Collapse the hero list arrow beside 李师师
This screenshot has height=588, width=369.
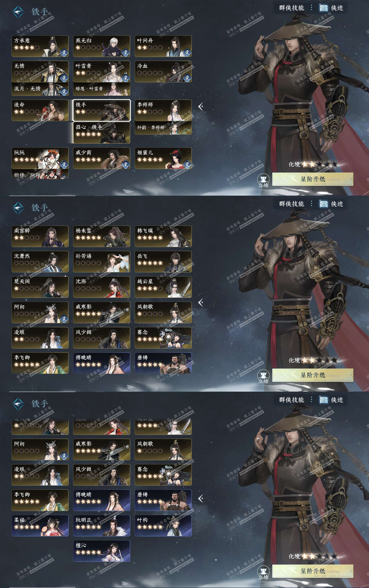(x=201, y=106)
